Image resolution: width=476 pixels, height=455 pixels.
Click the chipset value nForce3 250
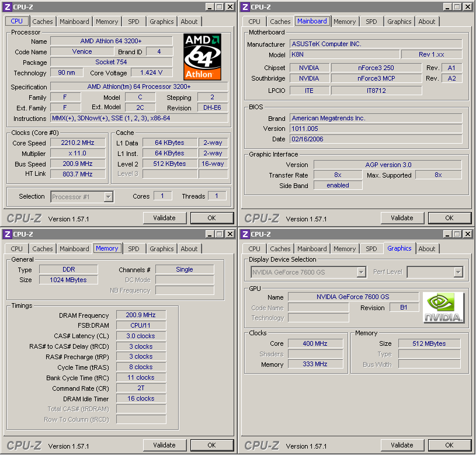tap(376, 68)
